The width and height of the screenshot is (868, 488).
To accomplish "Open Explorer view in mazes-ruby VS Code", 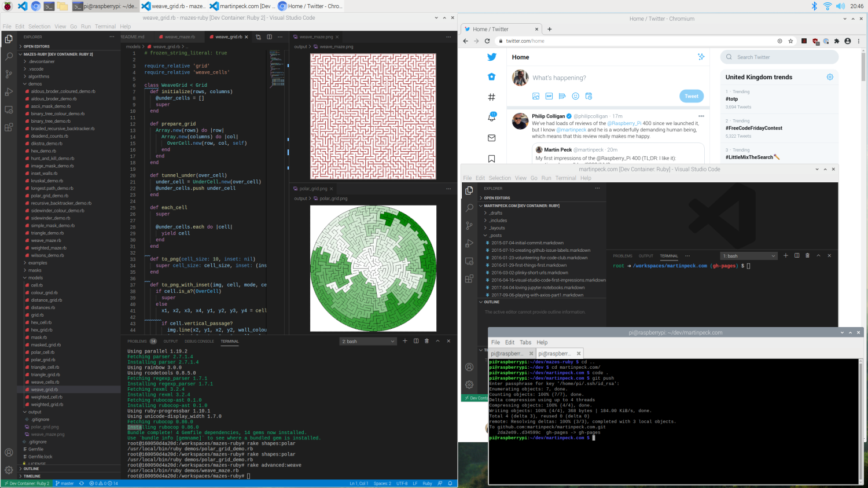I will (x=9, y=39).
